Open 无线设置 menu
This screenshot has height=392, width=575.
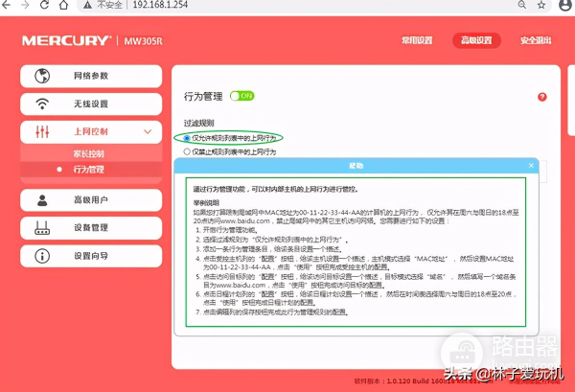click(x=91, y=104)
